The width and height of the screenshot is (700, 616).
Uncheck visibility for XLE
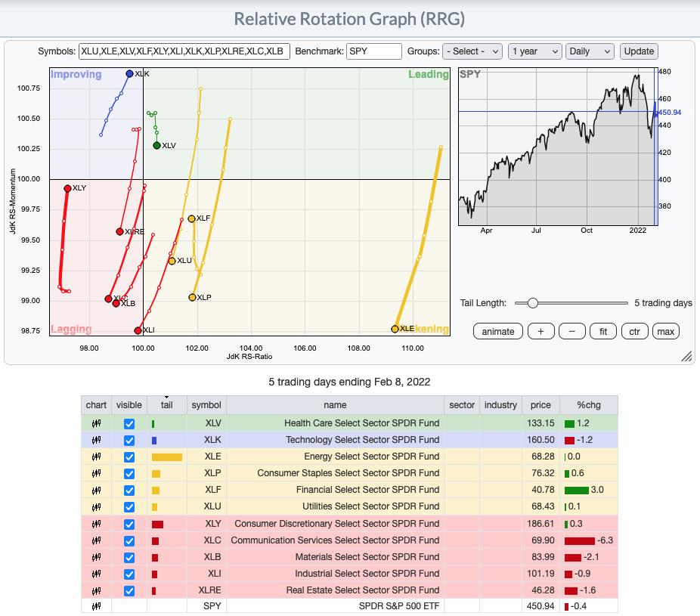[129, 457]
